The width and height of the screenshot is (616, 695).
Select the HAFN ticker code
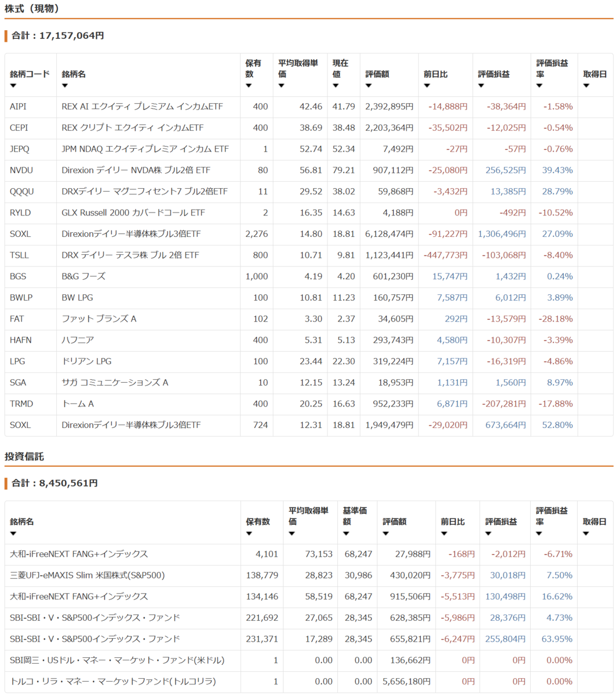(20, 340)
